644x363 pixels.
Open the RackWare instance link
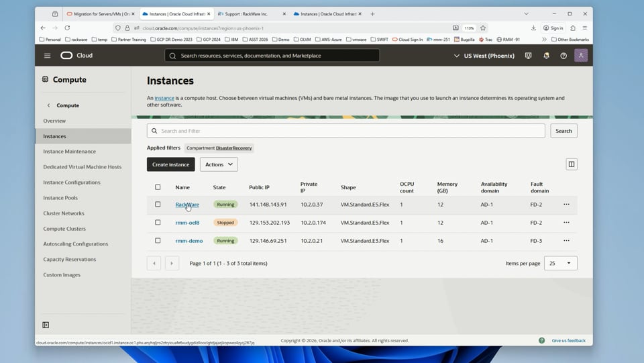(187, 204)
